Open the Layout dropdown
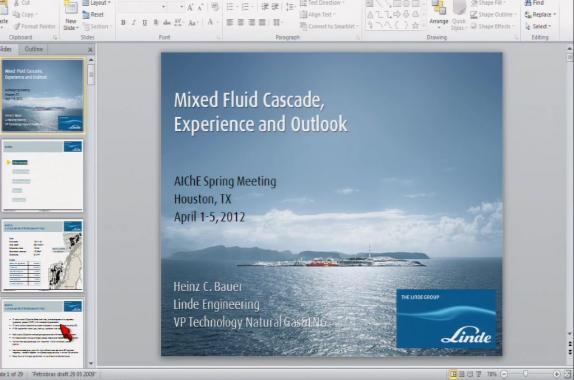Image resolution: width=574 pixels, height=380 pixels. coord(97,3)
